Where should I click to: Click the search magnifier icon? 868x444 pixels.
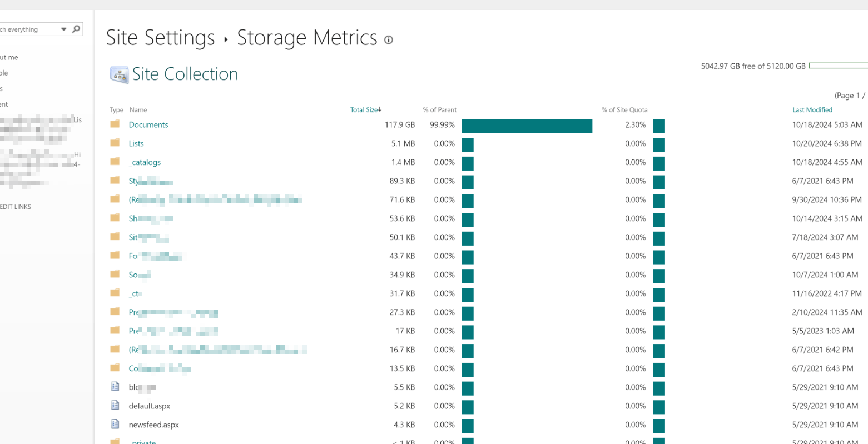pyautogui.click(x=76, y=29)
